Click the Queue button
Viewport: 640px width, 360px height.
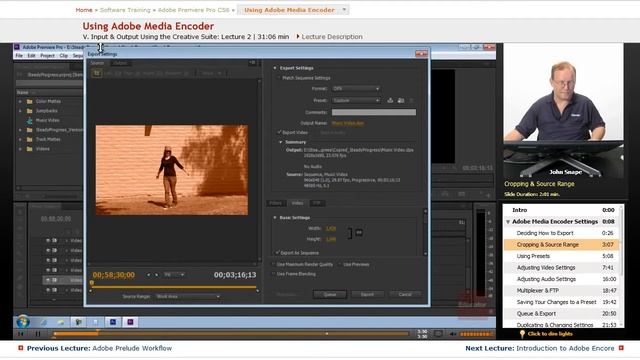[330, 295]
